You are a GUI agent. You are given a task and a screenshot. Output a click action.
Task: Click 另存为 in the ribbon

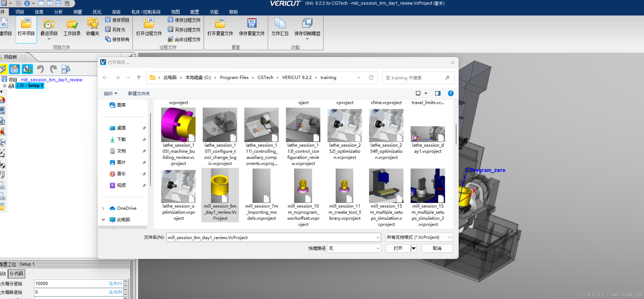coord(115,29)
